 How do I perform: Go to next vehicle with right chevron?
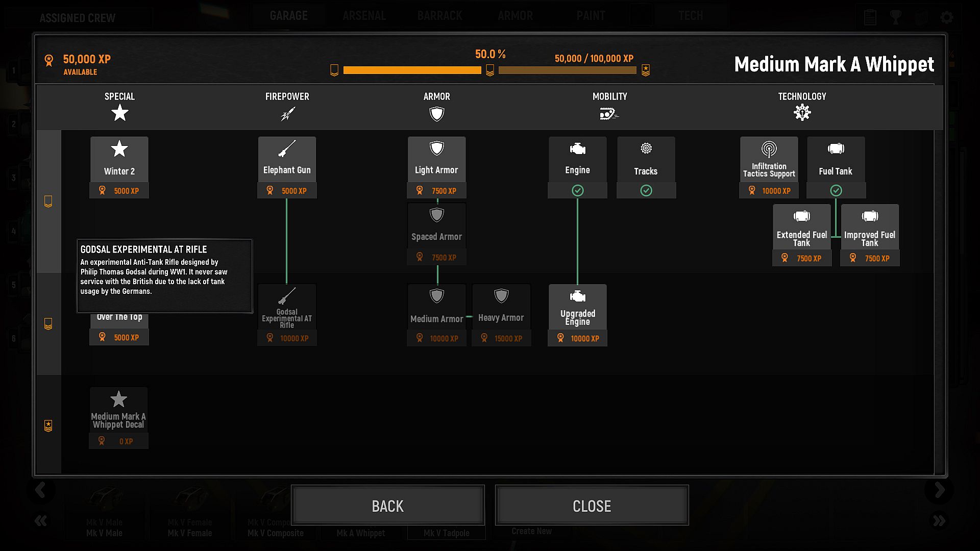coord(939,490)
